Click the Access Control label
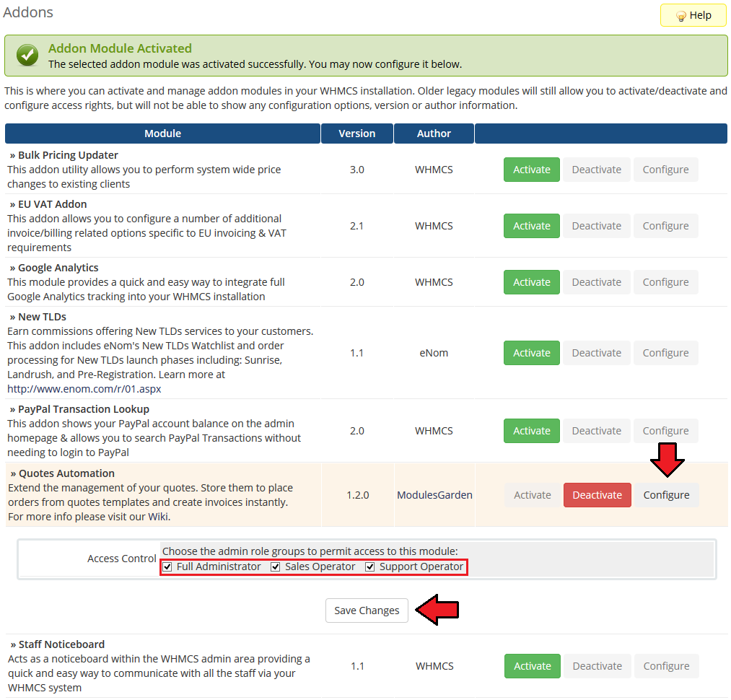731x700 pixels. 122,559
